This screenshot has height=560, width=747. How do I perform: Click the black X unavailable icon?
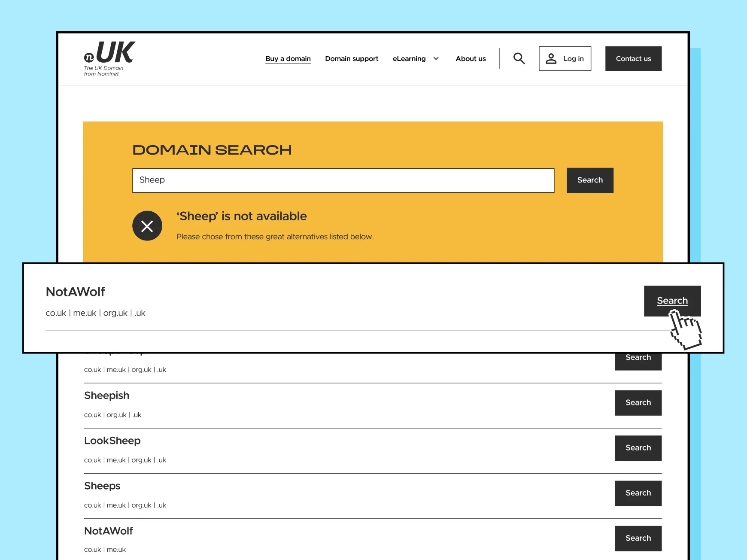click(x=147, y=225)
